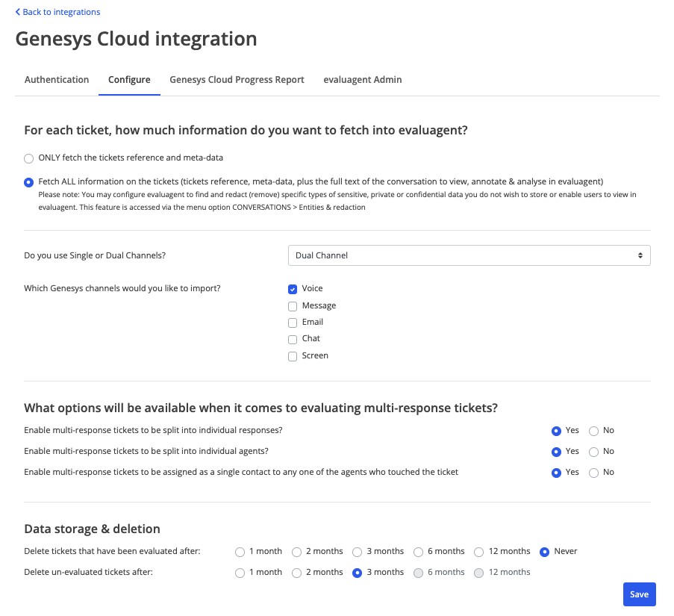Choose Never for deleting evaluated tickets
The width and height of the screenshot is (674, 616).
(545, 552)
